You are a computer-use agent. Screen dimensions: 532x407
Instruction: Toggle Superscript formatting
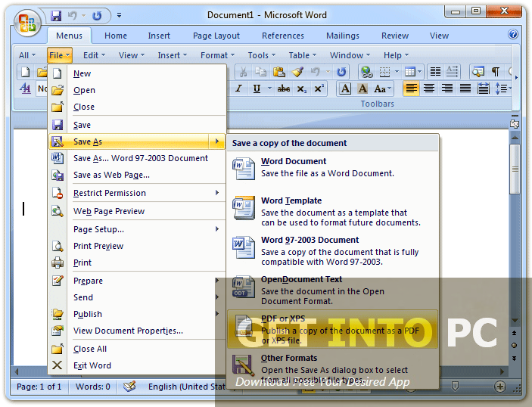[319, 89]
